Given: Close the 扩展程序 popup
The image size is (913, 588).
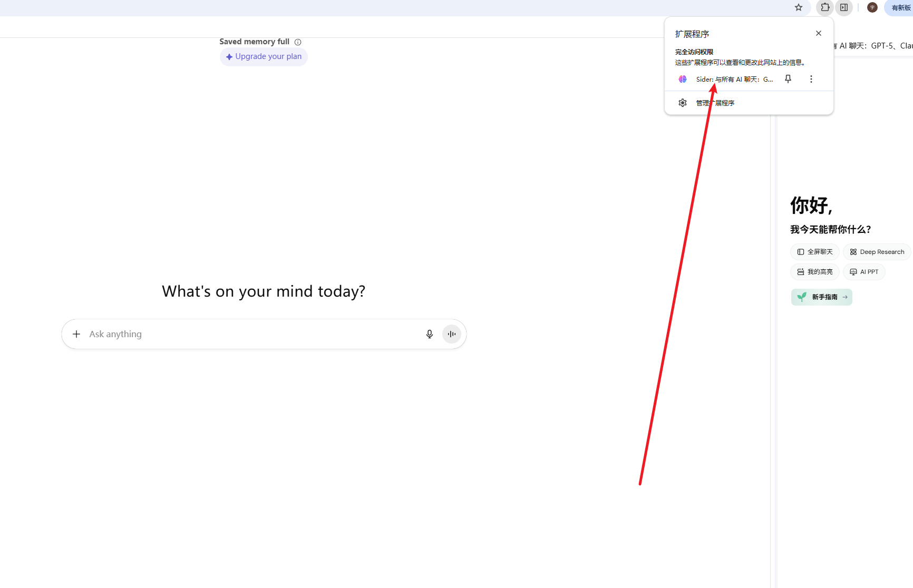Looking at the screenshot, I should (819, 33).
